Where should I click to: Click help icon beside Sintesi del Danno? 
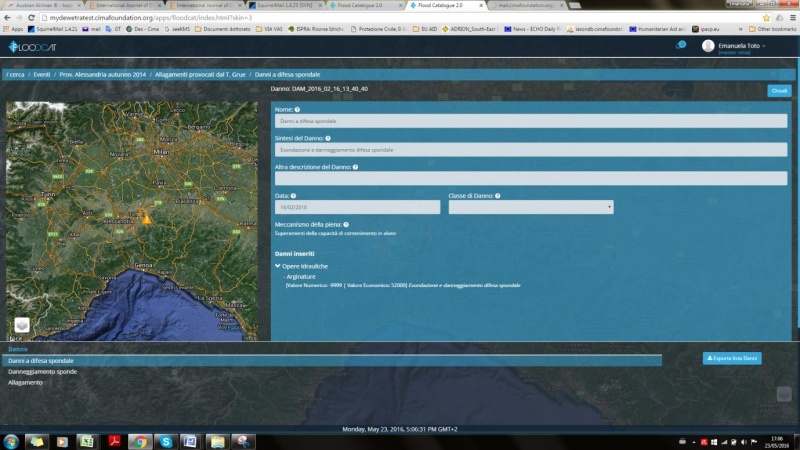328,138
